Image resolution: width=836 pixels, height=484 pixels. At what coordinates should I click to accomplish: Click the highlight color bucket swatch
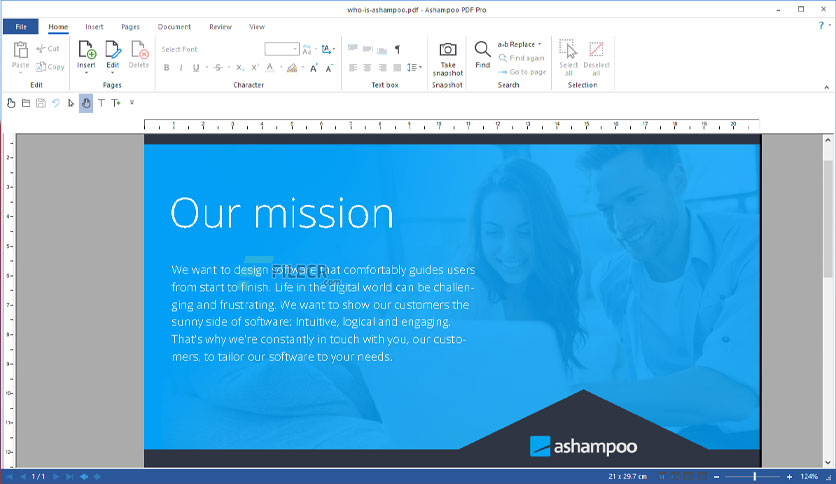point(292,68)
